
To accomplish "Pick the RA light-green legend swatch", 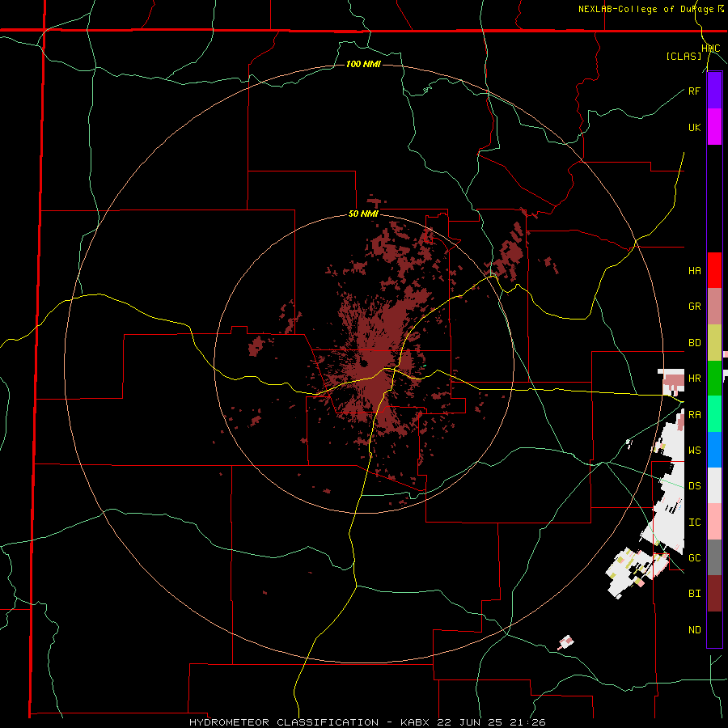I will (x=714, y=414).
